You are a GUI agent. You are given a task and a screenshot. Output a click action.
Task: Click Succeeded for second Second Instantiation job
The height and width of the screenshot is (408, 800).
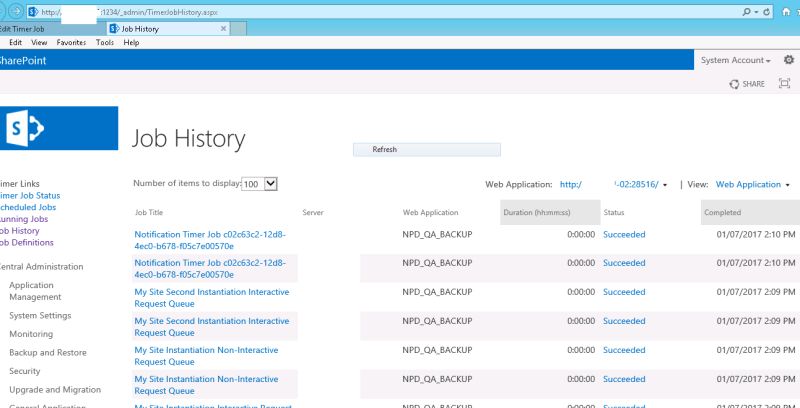(x=624, y=321)
